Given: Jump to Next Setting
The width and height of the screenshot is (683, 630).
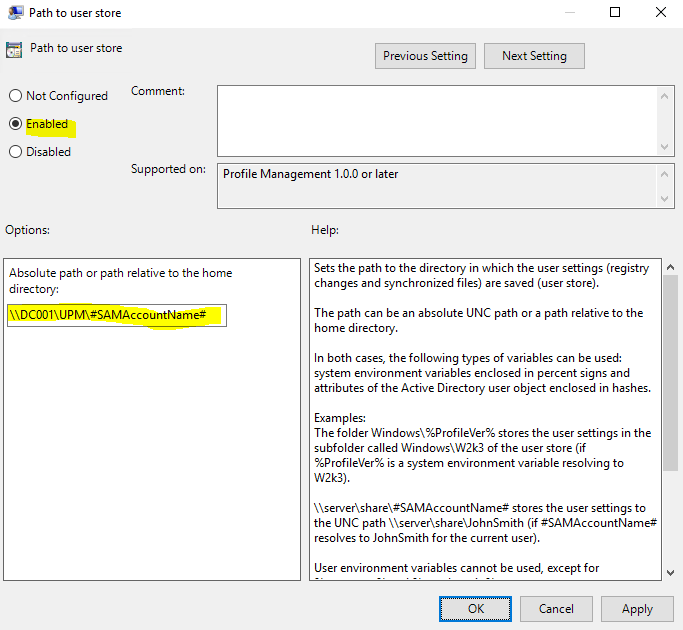Looking at the screenshot, I should (x=534, y=56).
